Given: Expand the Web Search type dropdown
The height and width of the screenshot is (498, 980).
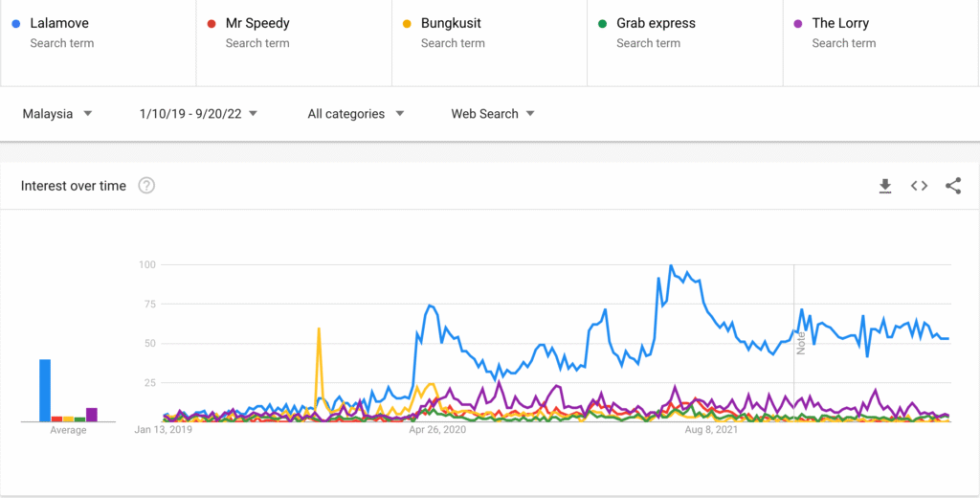Looking at the screenshot, I should 492,114.
